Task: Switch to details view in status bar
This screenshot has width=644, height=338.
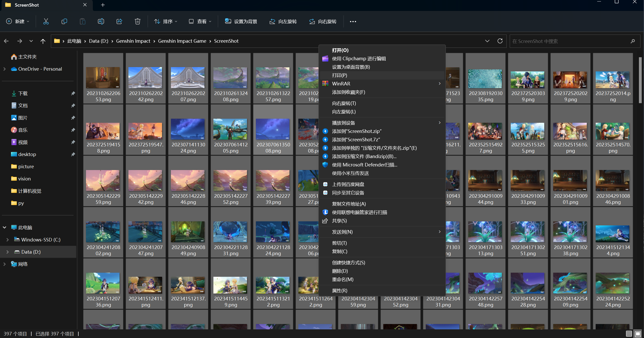Action: pyautogui.click(x=629, y=334)
